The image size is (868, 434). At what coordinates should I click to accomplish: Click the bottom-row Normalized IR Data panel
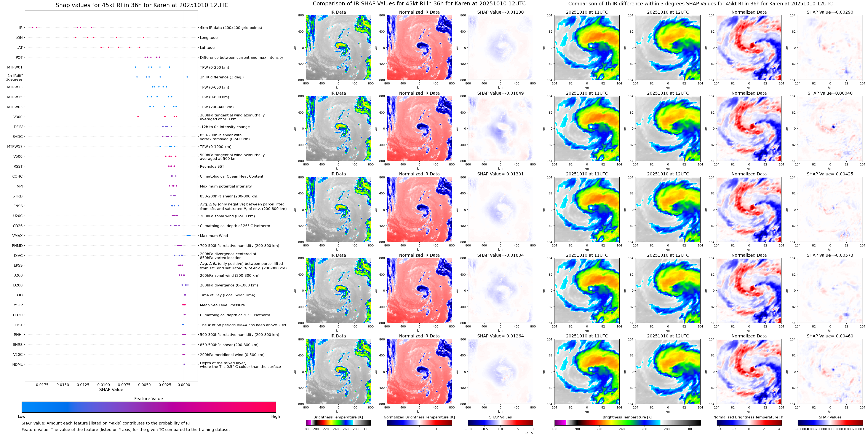click(419, 371)
